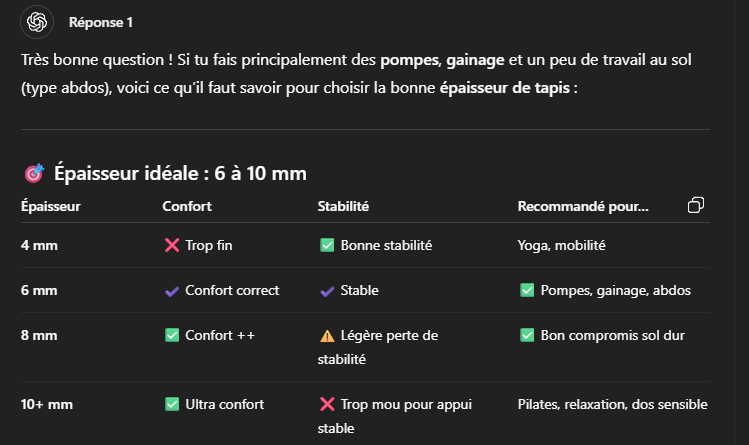Select the "6 mm" row label

[x=39, y=291]
